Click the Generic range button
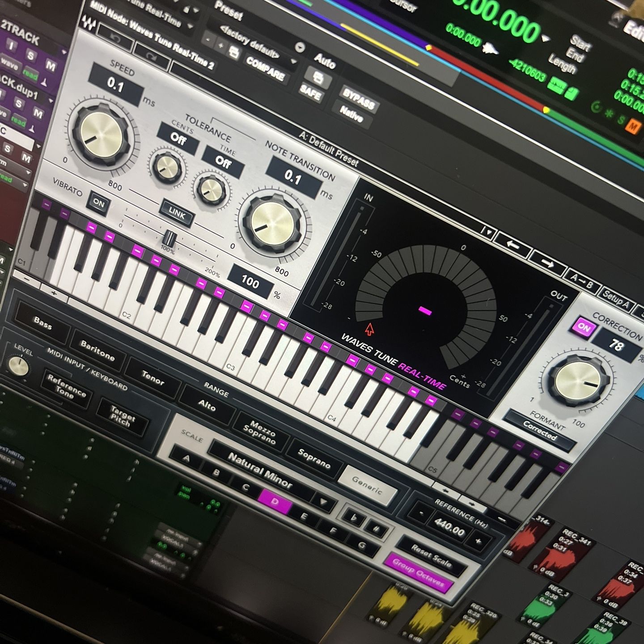The height and width of the screenshot is (644, 644). [x=368, y=486]
